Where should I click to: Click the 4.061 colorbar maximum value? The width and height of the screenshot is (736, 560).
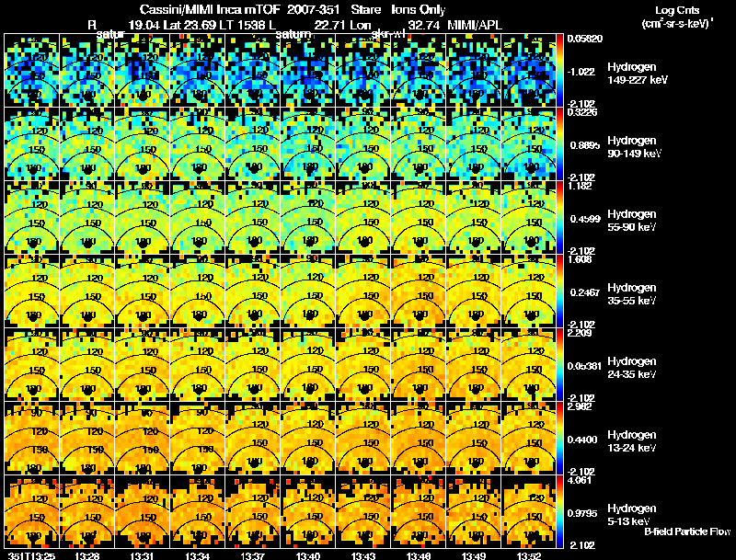coord(580,481)
